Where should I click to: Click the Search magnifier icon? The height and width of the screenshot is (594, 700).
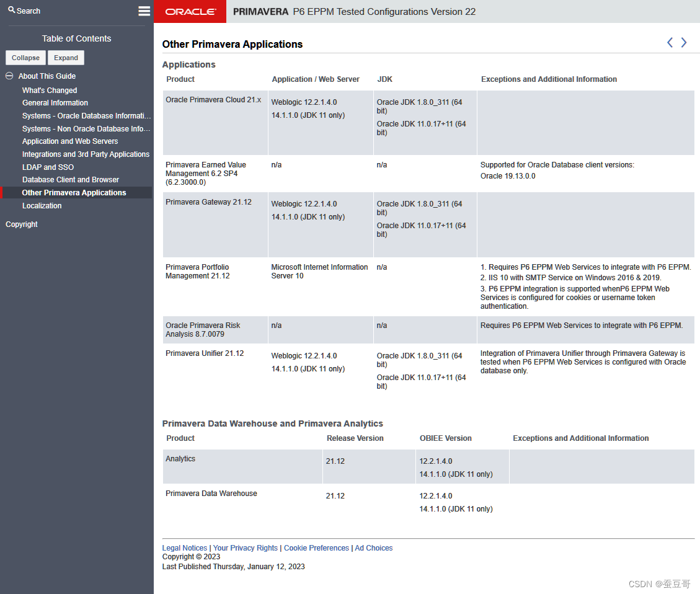(12, 10)
